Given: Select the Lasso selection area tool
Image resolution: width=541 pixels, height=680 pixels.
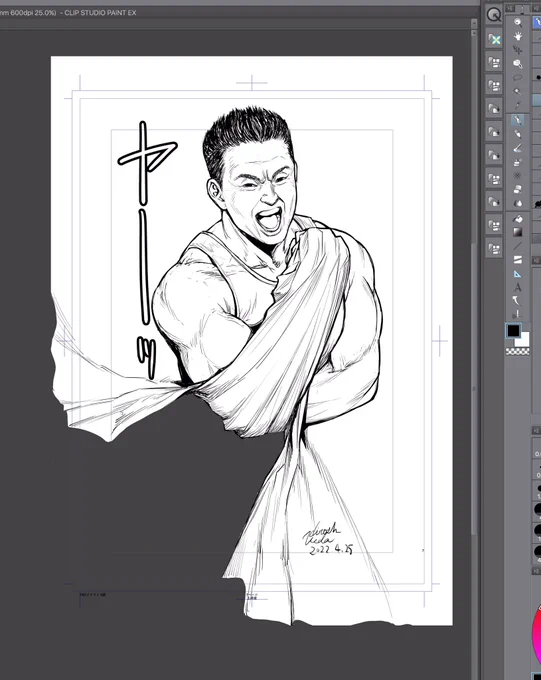Looking at the screenshot, I should click(x=518, y=78).
